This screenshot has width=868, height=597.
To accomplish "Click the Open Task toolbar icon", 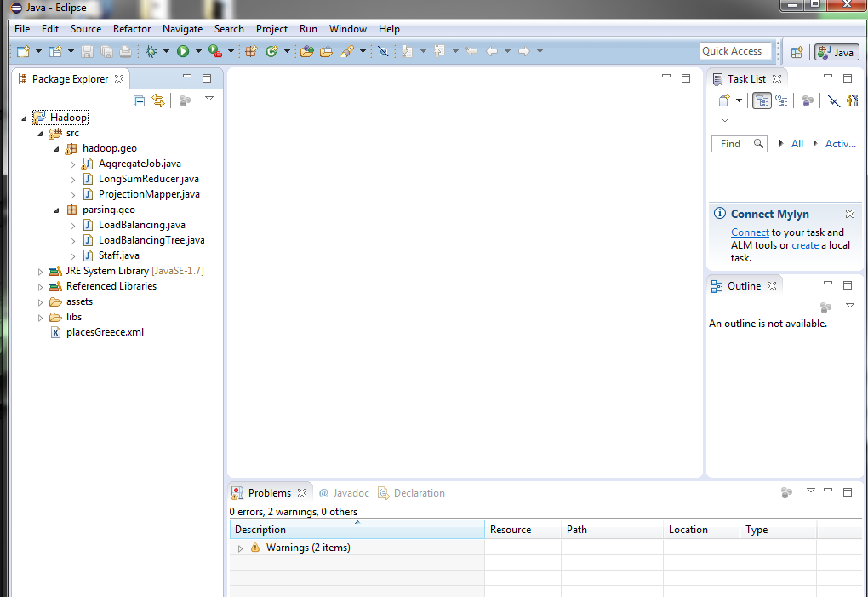I will pos(327,51).
